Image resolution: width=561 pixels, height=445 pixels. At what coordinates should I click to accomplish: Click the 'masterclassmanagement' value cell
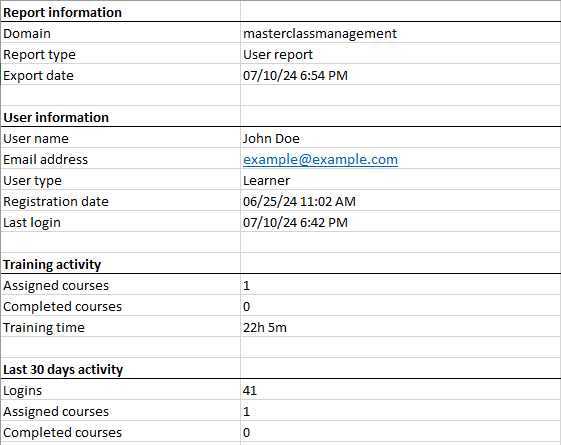[401, 33]
